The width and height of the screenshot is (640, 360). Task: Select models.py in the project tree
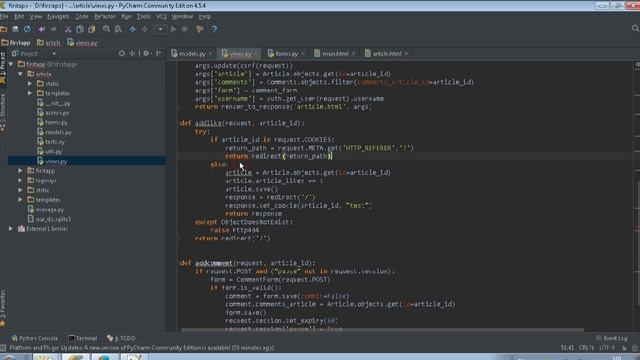54,132
